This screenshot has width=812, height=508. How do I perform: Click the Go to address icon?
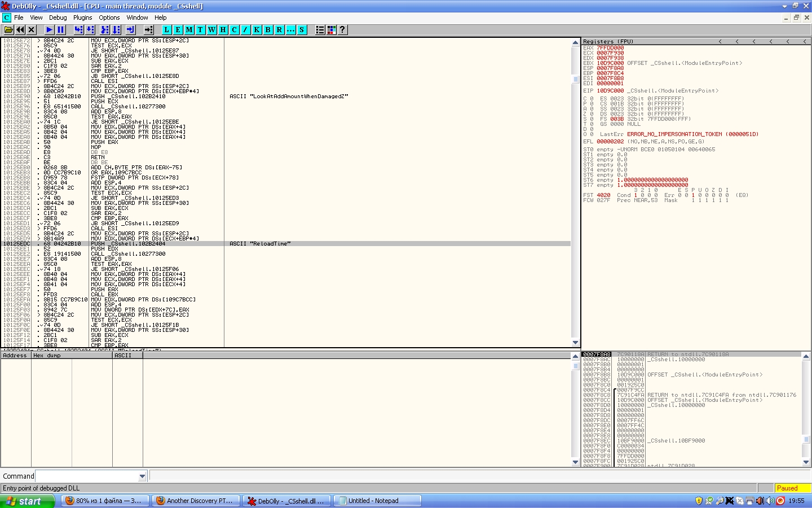[149, 29]
